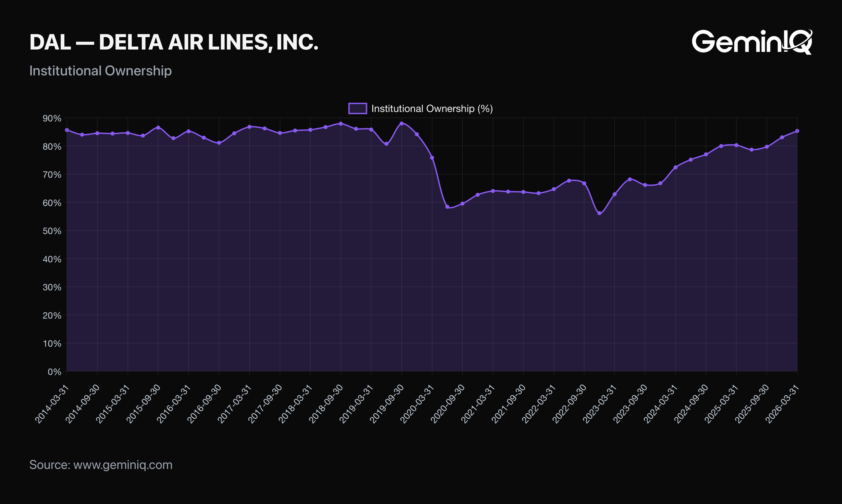The height and width of the screenshot is (504, 842).
Task: Select the data point above 2020-09-30
Action: (463, 204)
